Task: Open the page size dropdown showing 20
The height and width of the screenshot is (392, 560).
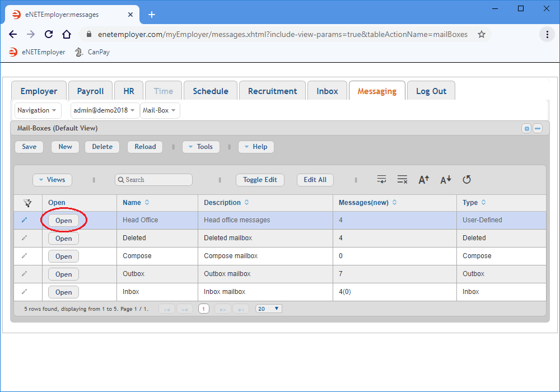Action: [x=268, y=308]
